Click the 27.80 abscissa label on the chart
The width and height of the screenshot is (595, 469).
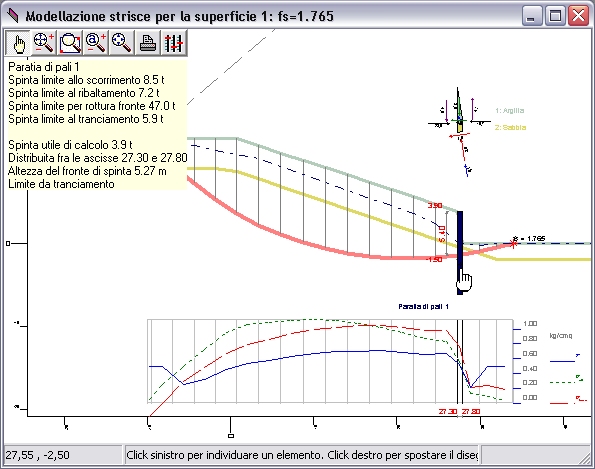pyautogui.click(x=471, y=411)
